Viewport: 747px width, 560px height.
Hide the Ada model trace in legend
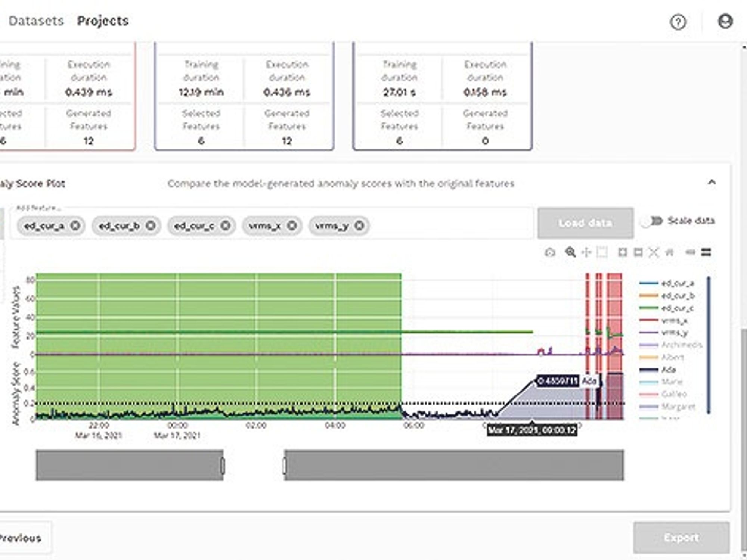coord(658,370)
